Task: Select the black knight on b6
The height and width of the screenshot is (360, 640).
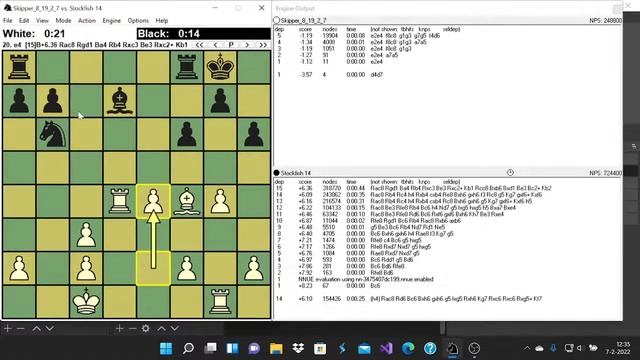Action: (53, 134)
